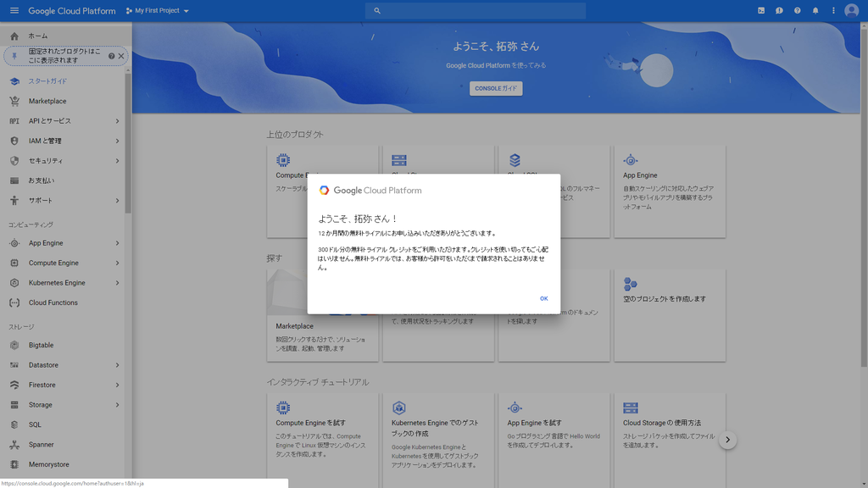Viewport: 868px width, 488px height.
Task: Click the API icon in sidebar
Action: coord(14,121)
